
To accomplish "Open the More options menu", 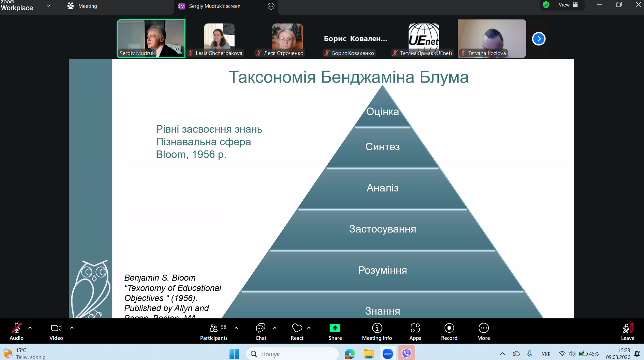I will click(483, 332).
